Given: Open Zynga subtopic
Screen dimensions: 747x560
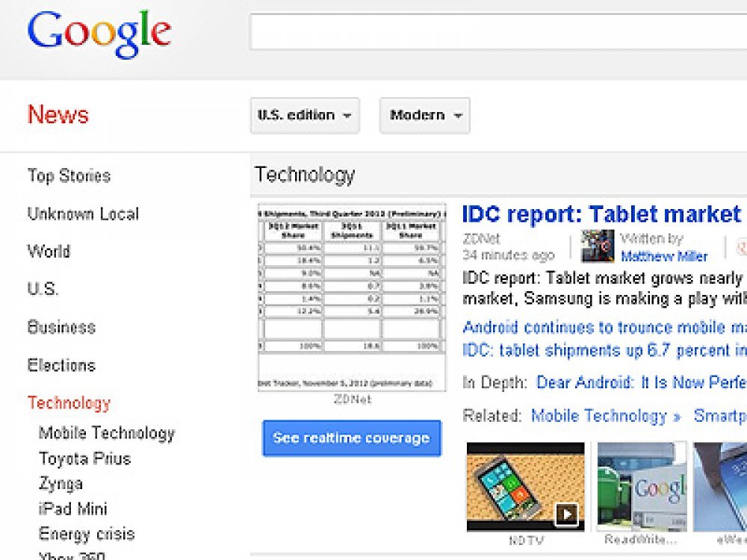Looking at the screenshot, I should (x=61, y=484).
